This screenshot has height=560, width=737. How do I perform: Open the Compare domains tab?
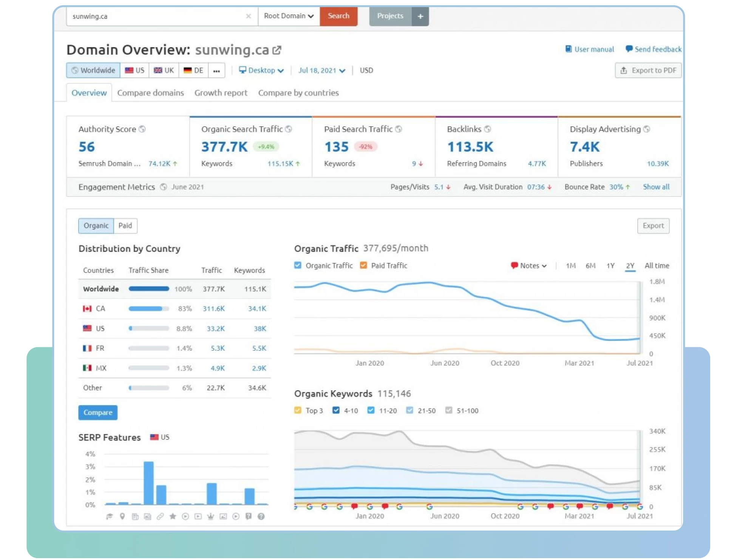tap(150, 93)
